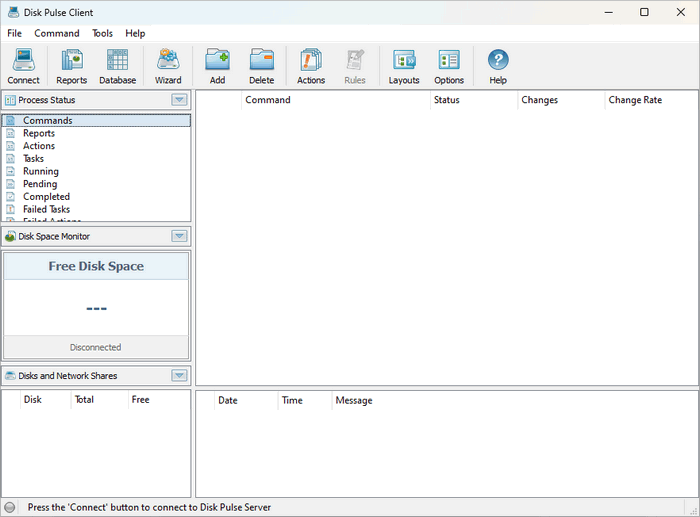Select Completed in Process Status list
The height and width of the screenshot is (517, 700).
[46, 197]
